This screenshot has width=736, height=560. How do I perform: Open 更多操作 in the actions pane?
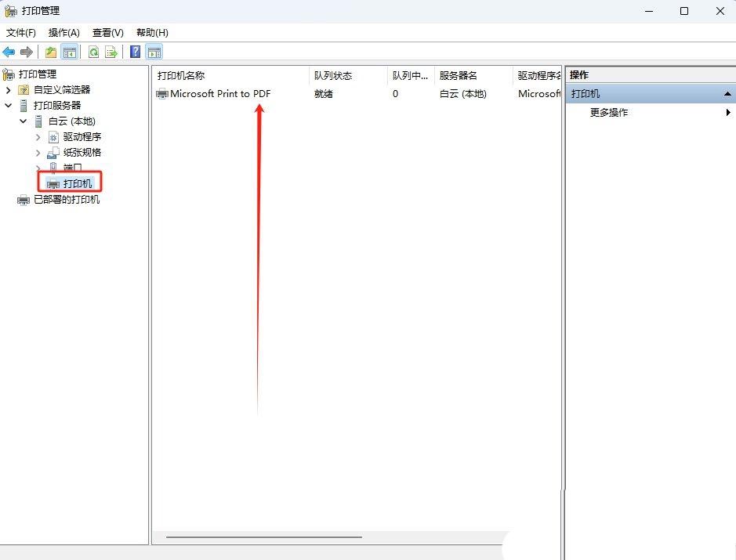[x=609, y=113]
